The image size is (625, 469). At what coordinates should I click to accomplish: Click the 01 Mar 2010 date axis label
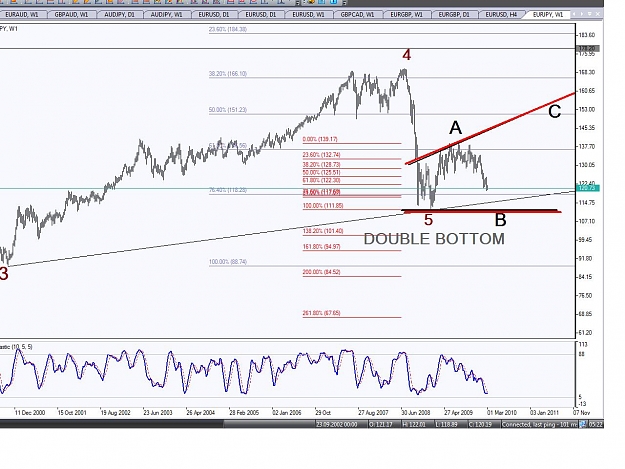coord(501,412)
